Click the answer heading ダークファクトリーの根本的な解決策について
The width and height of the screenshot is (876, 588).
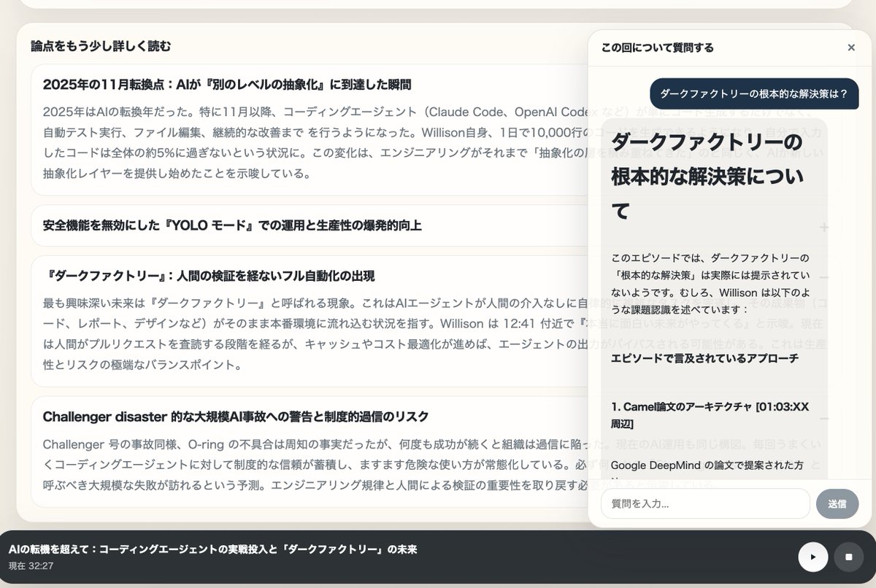(707, 176)
